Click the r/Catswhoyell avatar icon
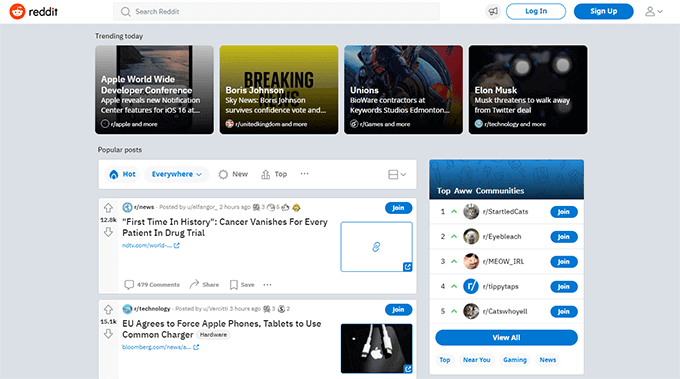Viewport: 680px width, 379px height. point(471,311)
